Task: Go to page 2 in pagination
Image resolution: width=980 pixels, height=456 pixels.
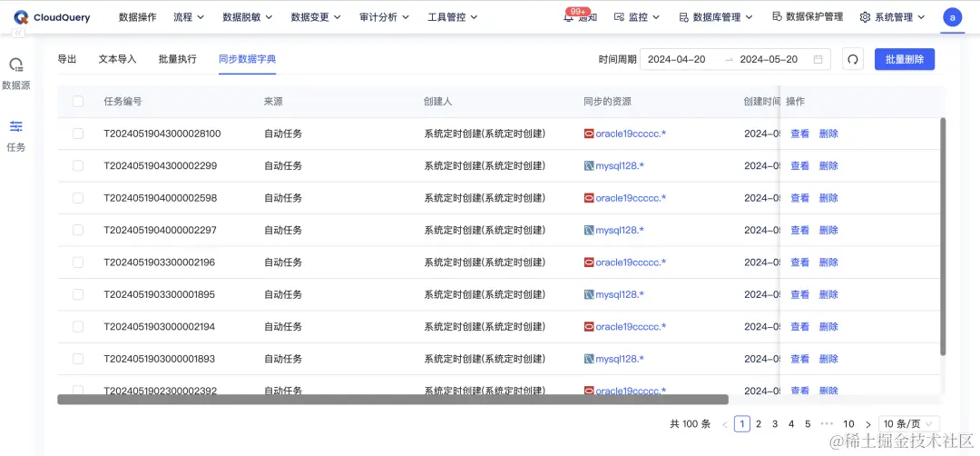Action: [759, 424]
